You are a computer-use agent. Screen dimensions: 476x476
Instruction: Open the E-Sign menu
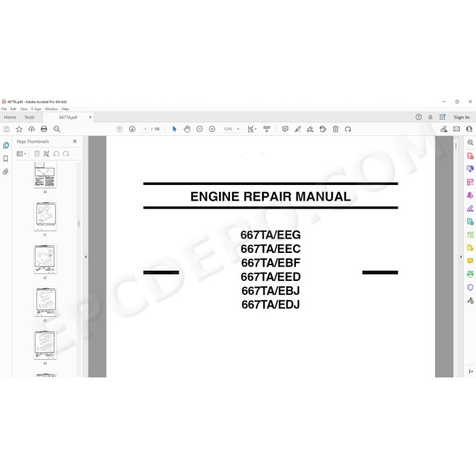click(x=36, y=109)
